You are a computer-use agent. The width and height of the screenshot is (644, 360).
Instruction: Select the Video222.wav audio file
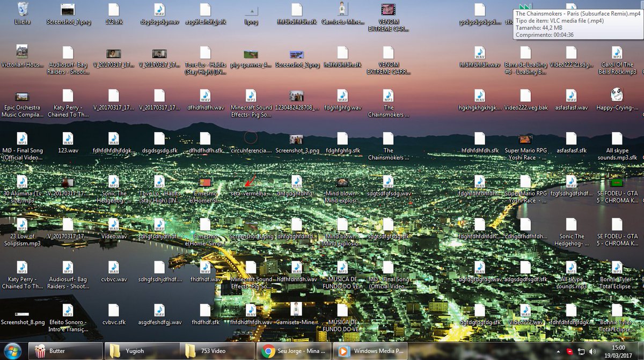click(525, 314)
